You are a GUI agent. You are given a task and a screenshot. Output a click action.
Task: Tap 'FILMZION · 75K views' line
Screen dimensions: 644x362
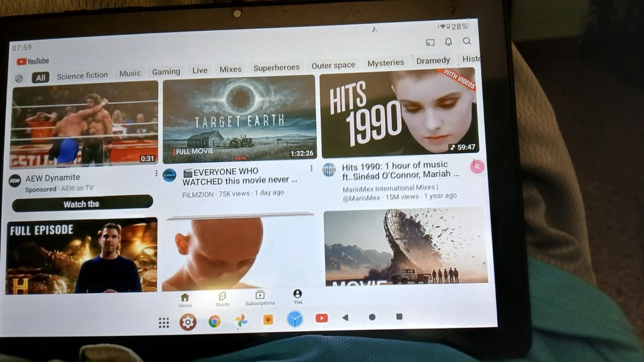point(233,193)
